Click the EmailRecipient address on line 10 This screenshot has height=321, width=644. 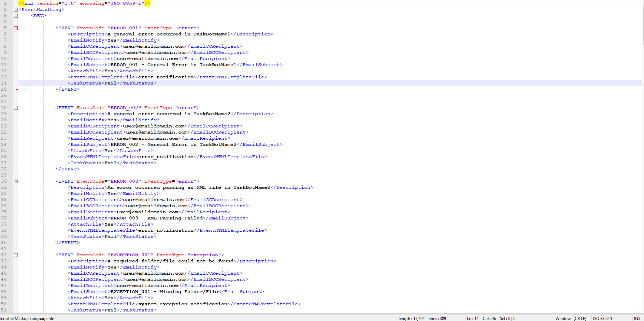click(x=147, y=59)
